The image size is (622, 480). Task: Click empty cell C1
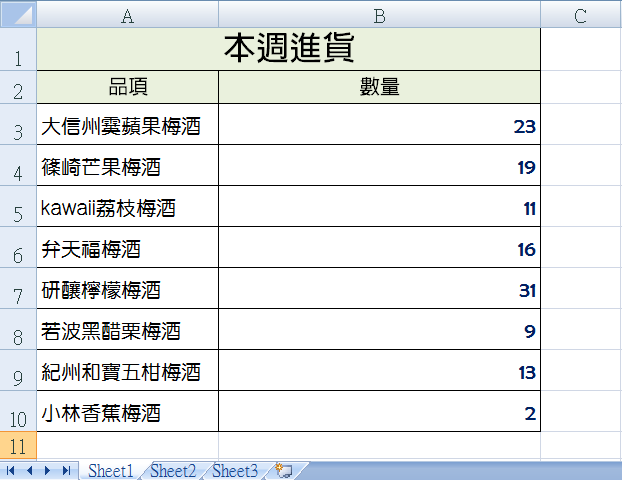(581, 49)
